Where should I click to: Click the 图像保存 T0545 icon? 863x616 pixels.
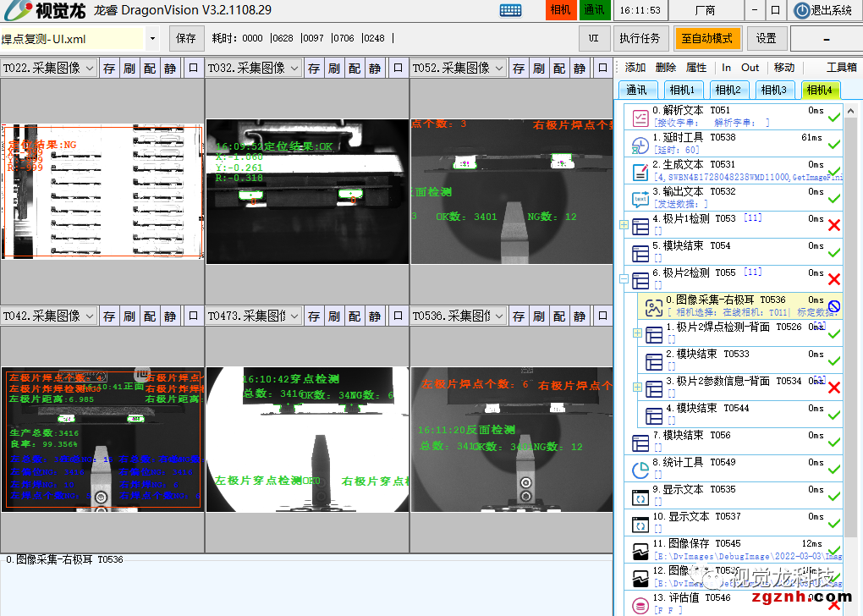pos(640,550)
